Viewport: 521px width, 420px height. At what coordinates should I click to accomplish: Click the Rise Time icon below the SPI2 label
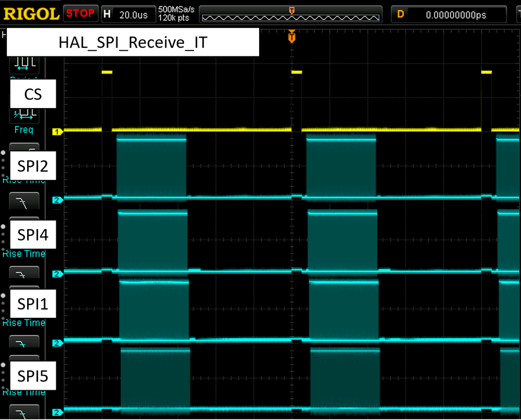[25, 200]
